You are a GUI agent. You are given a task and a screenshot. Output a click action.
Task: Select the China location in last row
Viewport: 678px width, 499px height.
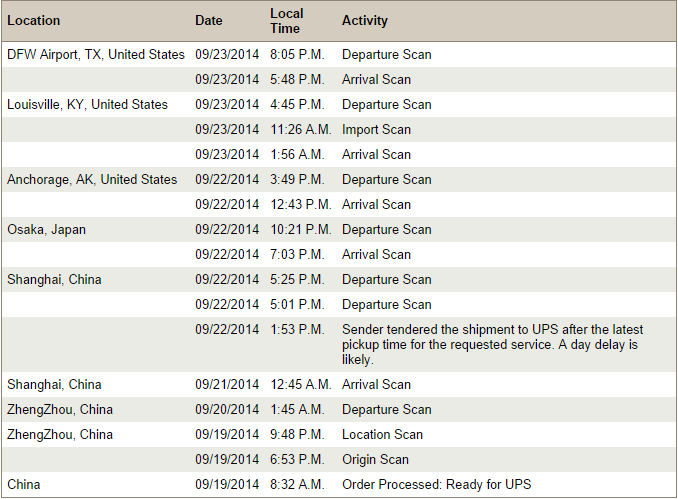point(24,485)
